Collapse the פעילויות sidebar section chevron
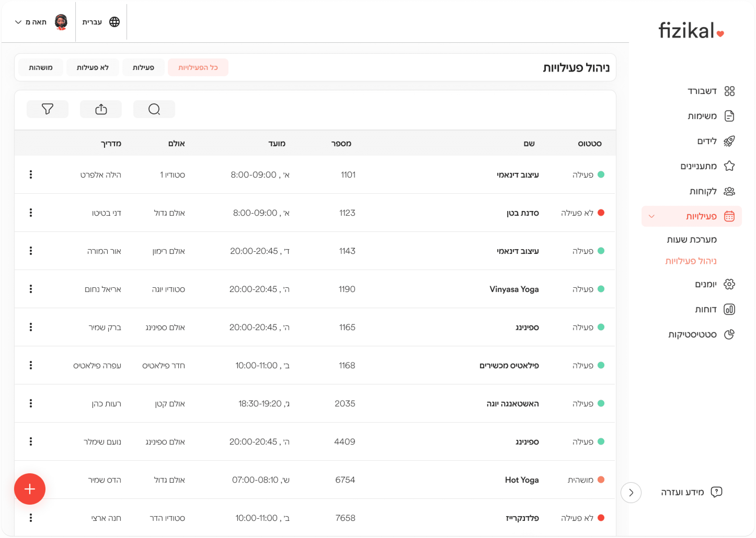 point(652,216)
